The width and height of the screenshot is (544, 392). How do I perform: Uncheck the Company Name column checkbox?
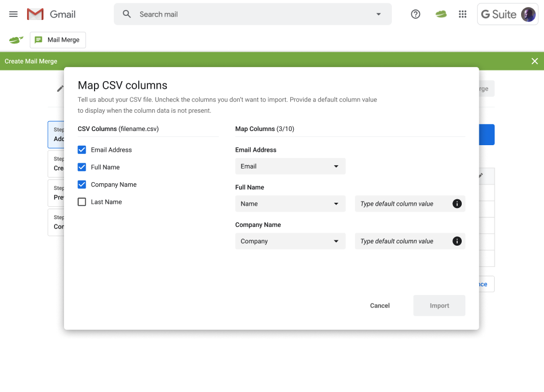point(82,185)
